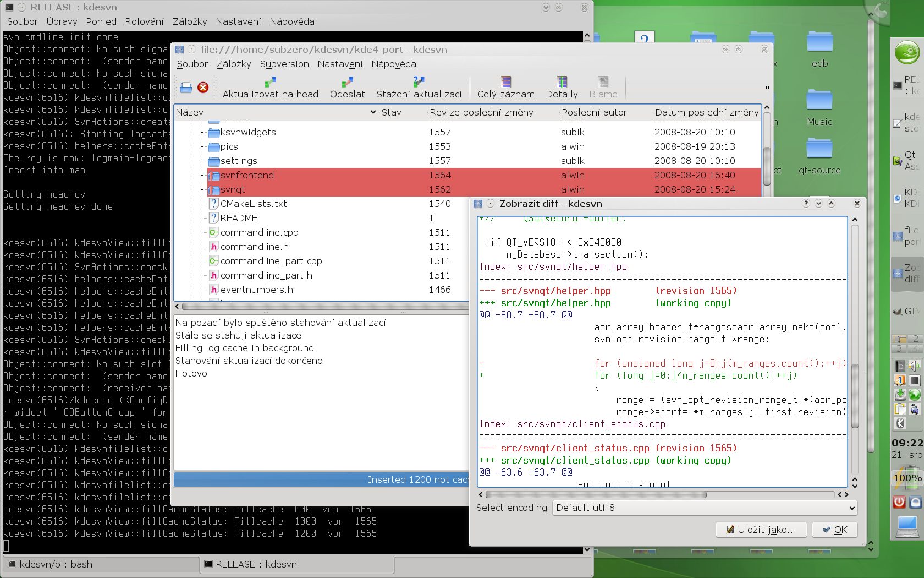
Task: Click Aktualizovat na head toolbar button
Action: click(x=271, y=88)
